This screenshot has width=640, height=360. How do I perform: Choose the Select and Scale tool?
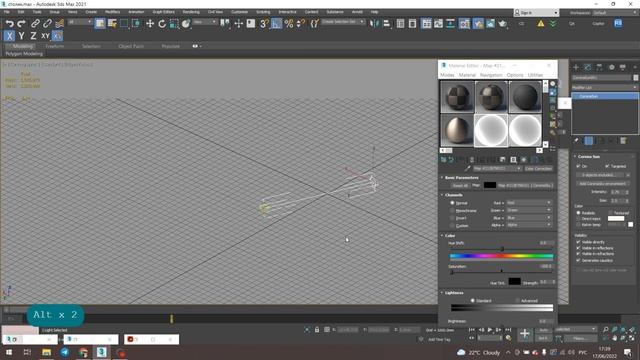coord(174,24)
